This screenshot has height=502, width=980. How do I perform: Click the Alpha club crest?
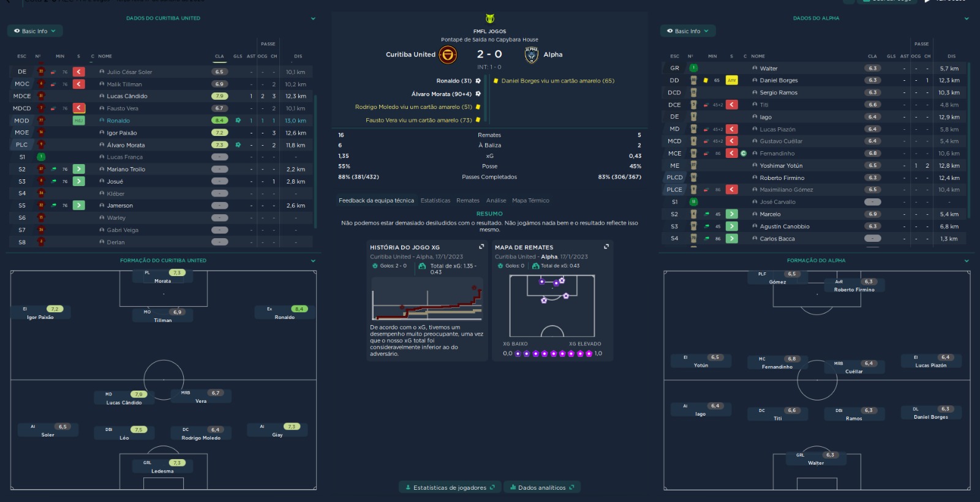532,55
